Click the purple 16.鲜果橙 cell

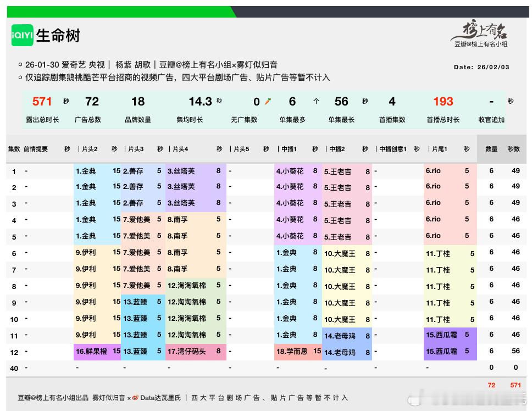91,351
